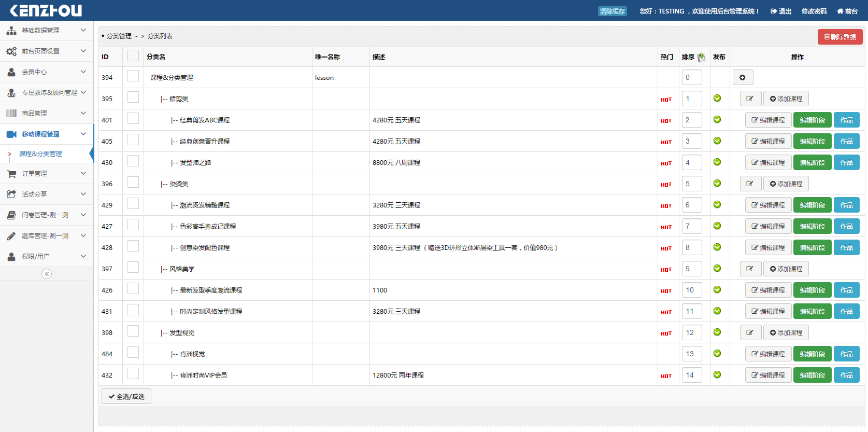Check the select-all checkbox in table header

click(x=133, y=56)
